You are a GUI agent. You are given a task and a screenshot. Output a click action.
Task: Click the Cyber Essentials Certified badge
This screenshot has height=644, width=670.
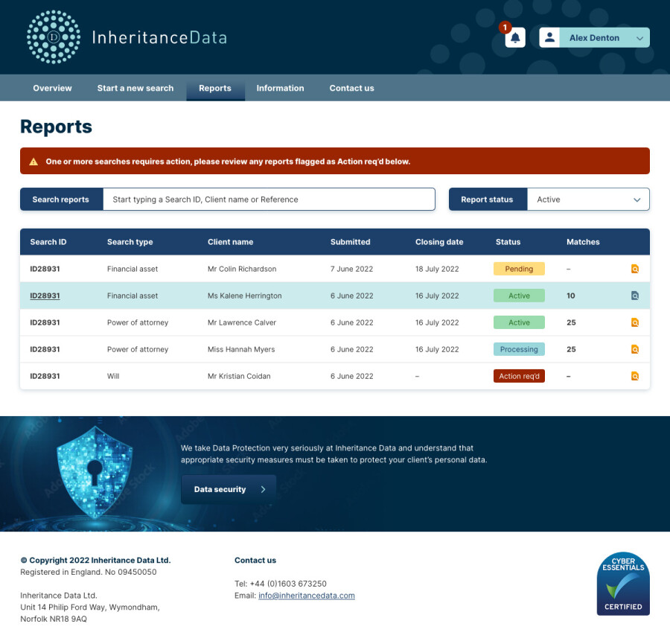(x=623, y=584)
